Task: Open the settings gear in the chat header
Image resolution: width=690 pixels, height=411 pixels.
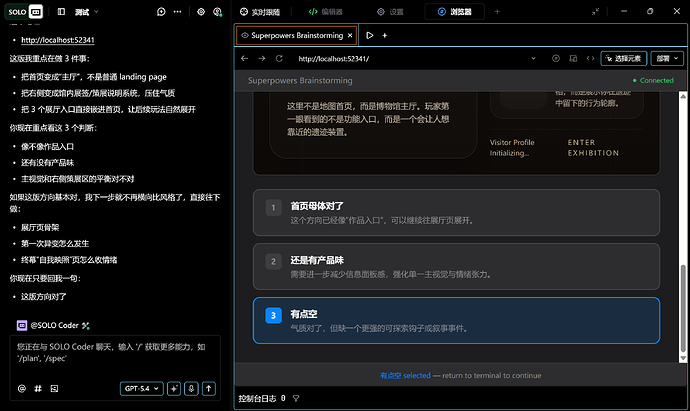Action: tap(201, 11)
